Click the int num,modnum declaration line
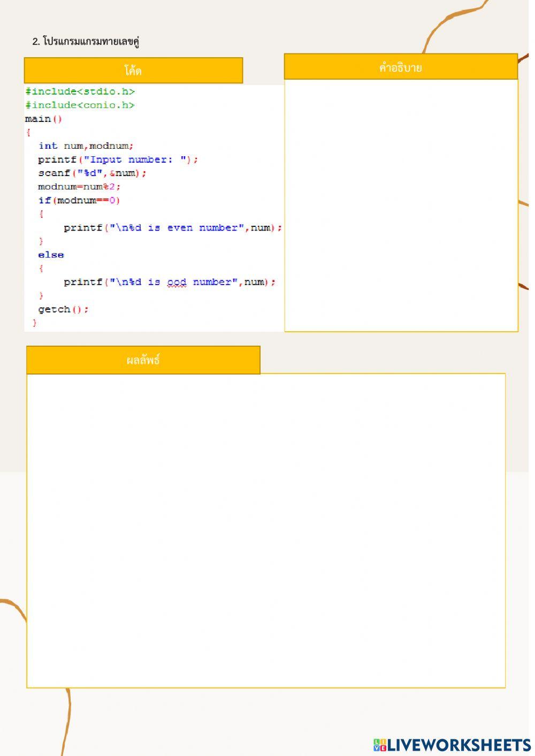Image resolution: width=535 pixels, height=756 pixels. (86, 146)
